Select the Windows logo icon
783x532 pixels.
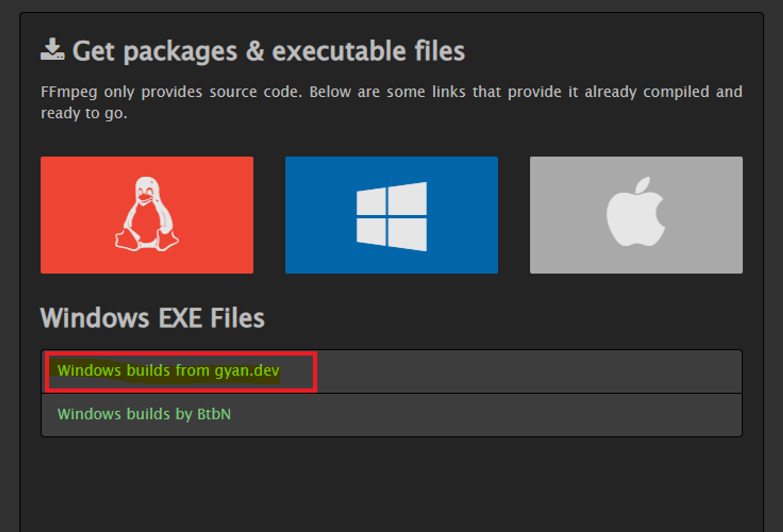(391, 216)
